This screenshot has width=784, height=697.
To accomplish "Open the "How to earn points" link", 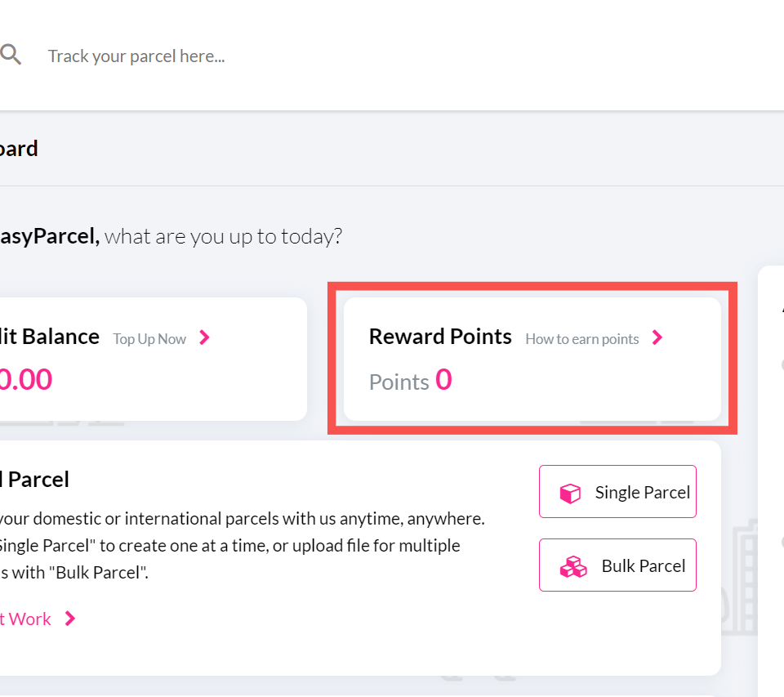I will click(581, 339).
